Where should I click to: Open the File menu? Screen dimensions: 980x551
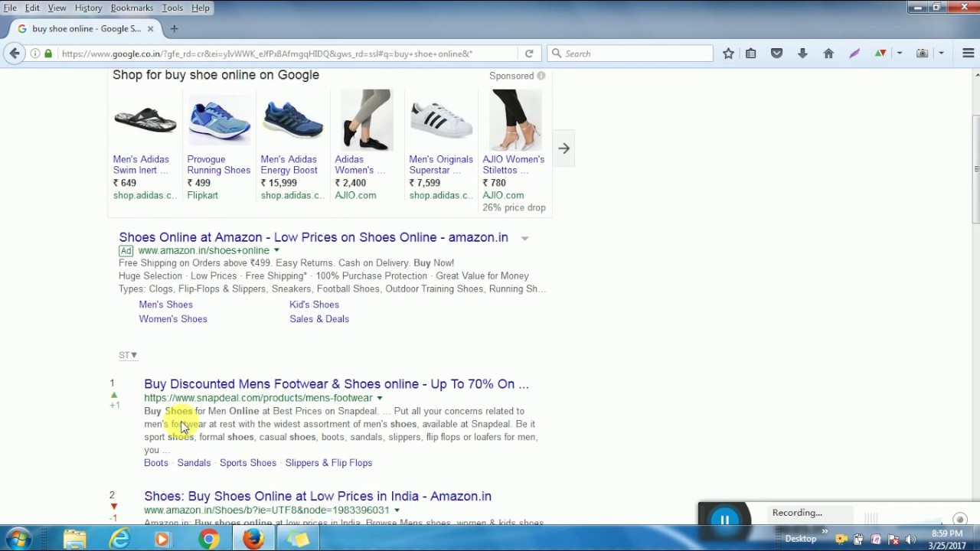click(x=10, y=8)
